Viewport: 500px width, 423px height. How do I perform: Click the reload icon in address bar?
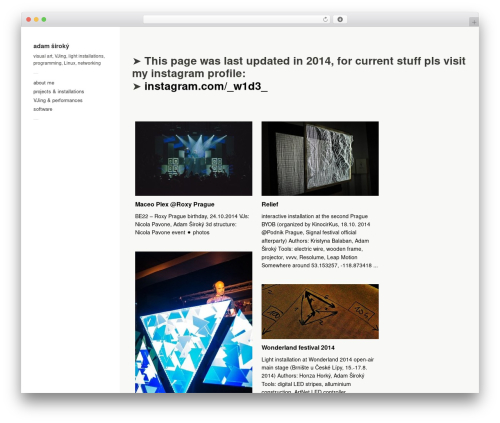point(325,20)
